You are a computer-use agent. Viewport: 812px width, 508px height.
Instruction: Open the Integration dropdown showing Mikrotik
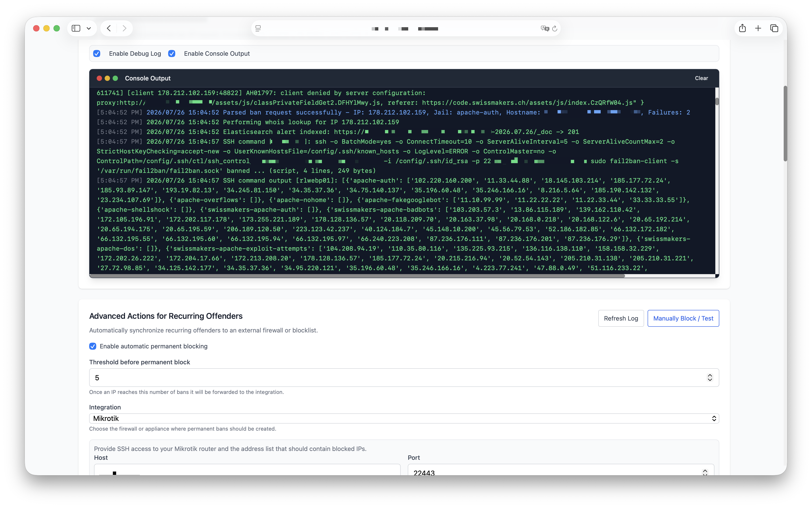[404, 418]
